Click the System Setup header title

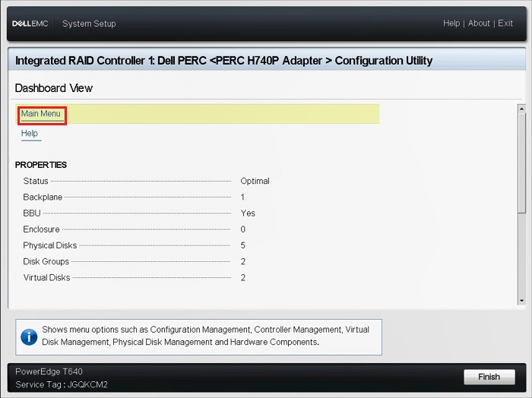click(x=89, y=24)
